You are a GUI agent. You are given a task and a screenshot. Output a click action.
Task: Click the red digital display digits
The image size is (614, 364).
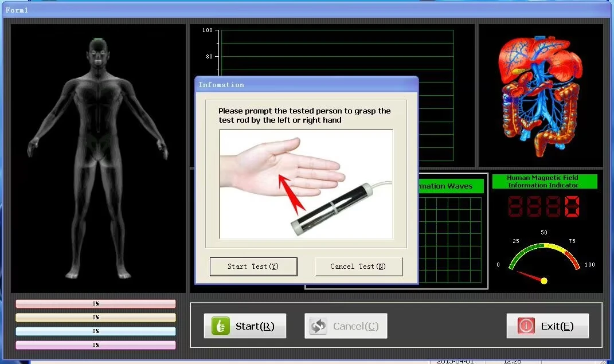click(x=544, y=206)
